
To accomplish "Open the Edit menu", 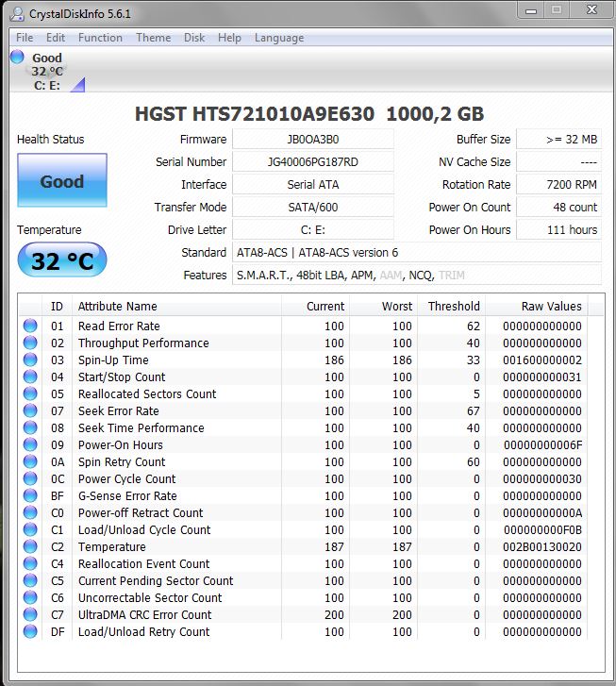I will click(56, 38).
